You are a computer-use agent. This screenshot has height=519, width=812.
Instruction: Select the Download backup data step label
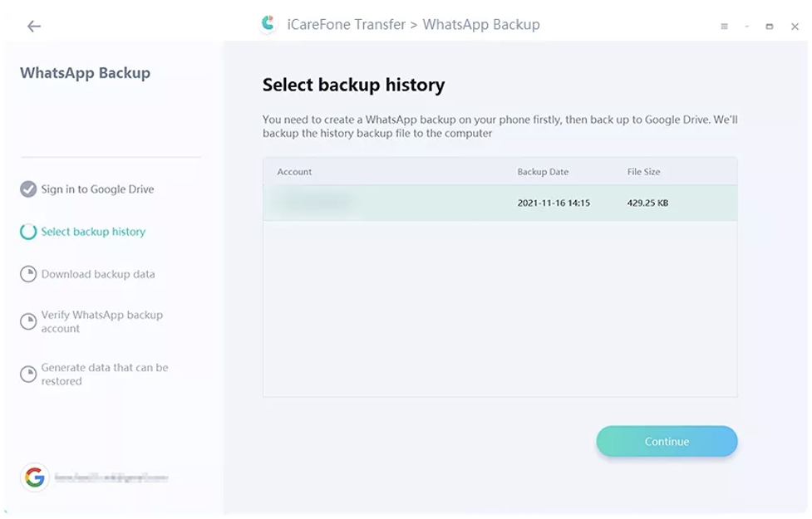98,274
